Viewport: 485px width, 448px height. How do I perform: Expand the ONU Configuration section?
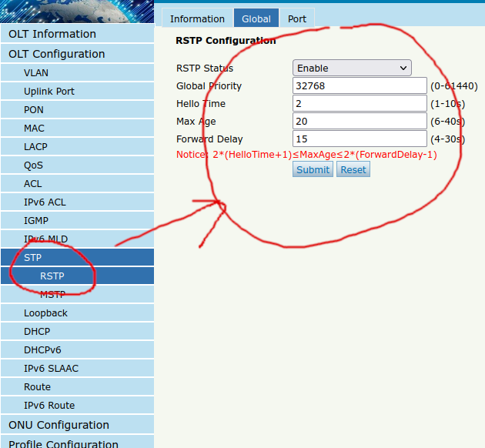59,425
